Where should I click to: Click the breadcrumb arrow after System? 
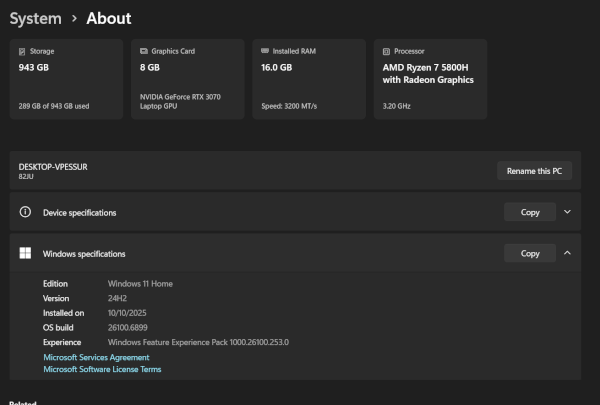[73, 19]
